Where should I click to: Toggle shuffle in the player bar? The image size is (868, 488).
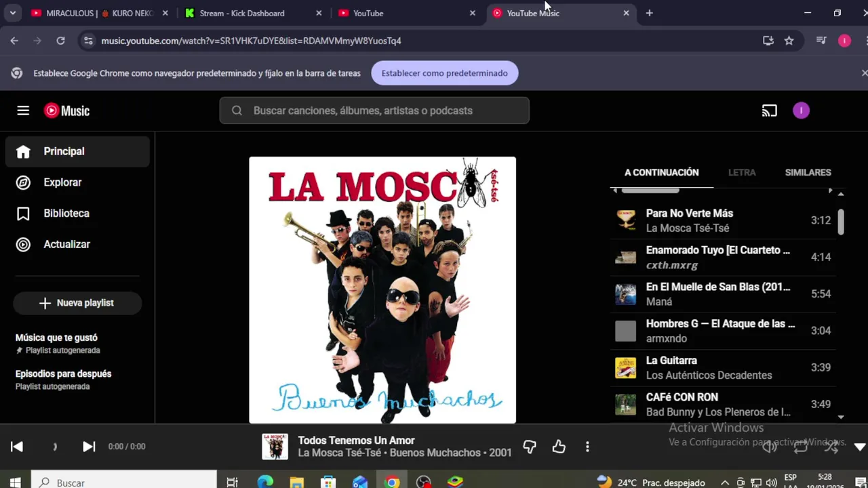831,446
